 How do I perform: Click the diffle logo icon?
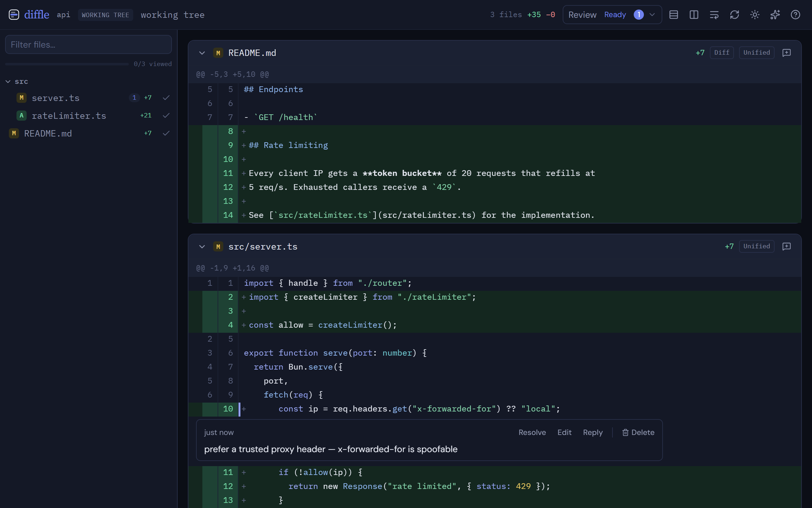click(x=14, y=15)
